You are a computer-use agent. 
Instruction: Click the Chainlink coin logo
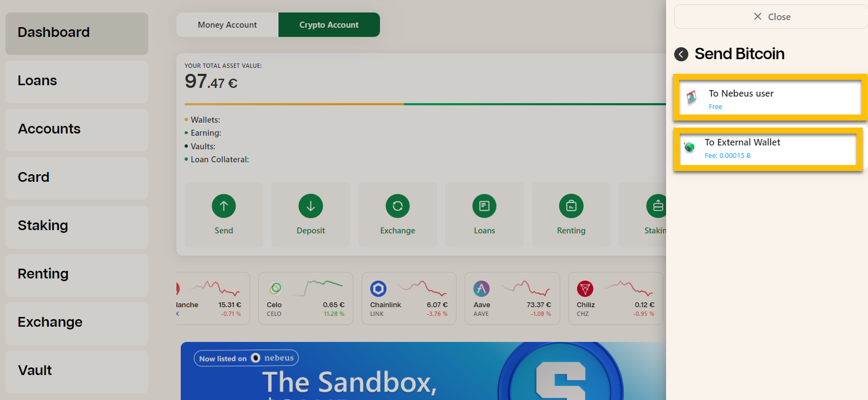click(378, 289)
